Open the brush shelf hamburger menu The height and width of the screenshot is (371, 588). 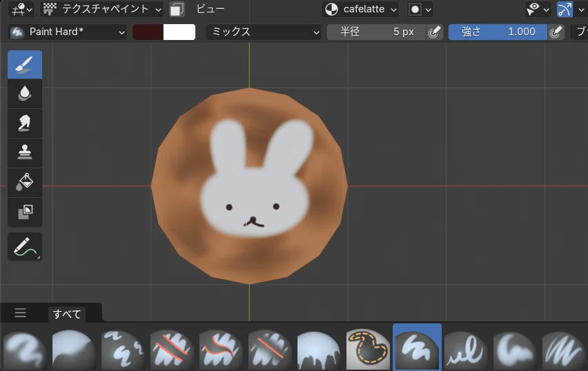tap(20, 312)
